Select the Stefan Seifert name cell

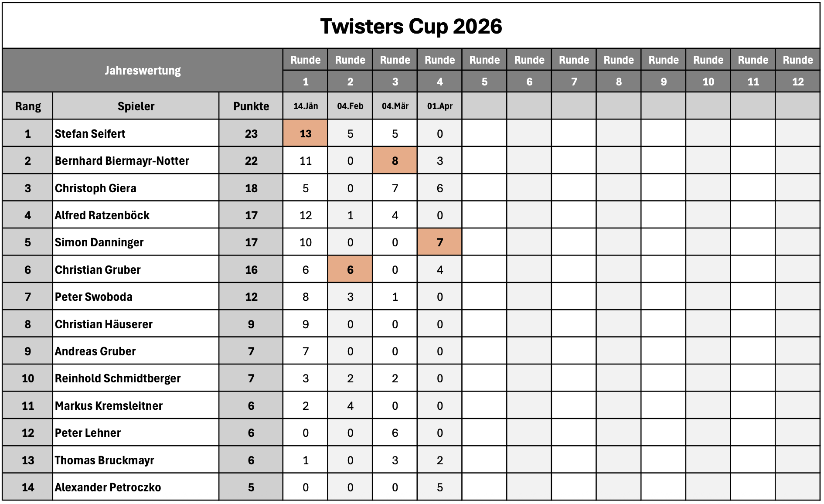coord(136,134)
